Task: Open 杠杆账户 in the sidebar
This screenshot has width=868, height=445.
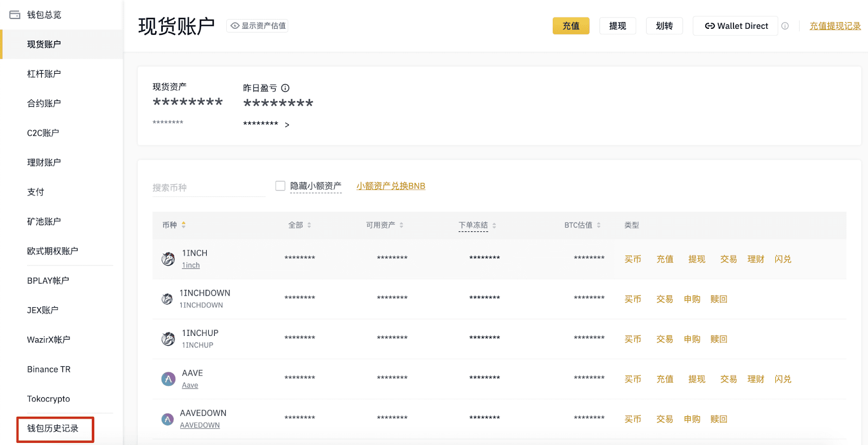Action: pyautogui.click(x=44, y=74)
